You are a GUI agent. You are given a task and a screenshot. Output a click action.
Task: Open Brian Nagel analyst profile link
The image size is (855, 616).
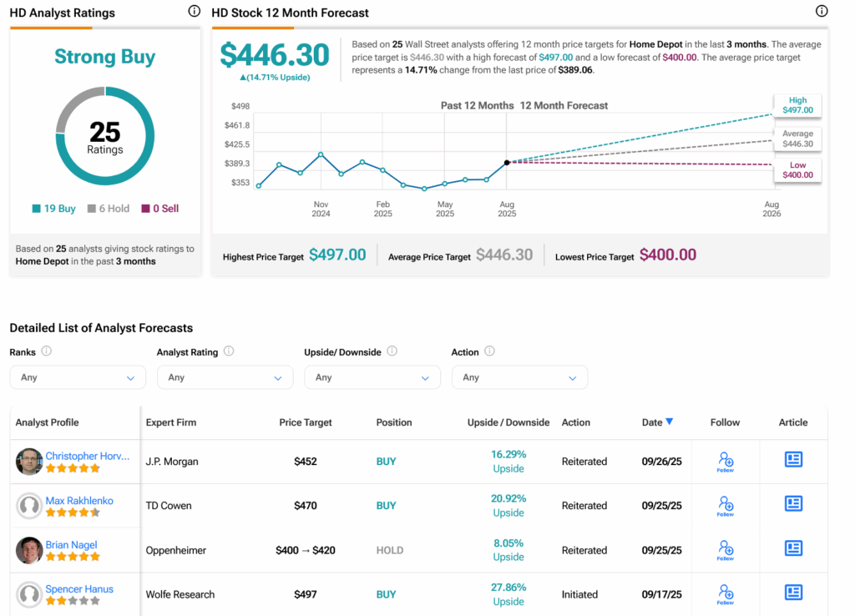tap(71, 545)
